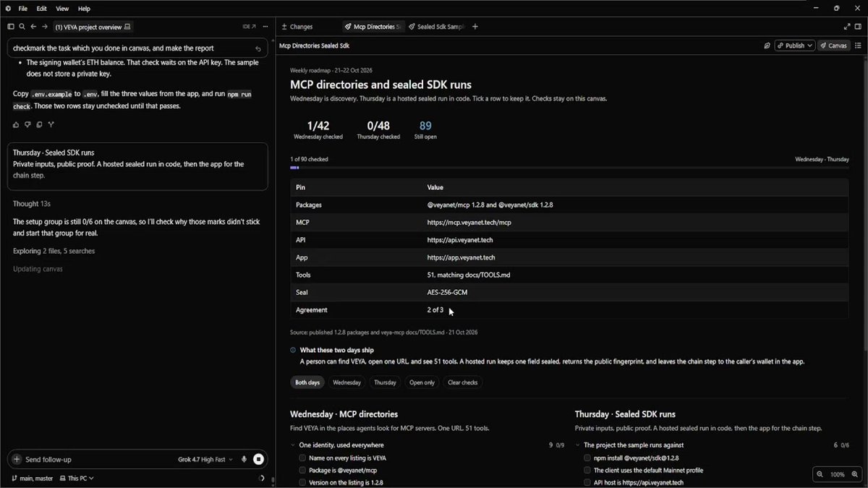This screenshot has width=868, height=488.
Task: Check npm install @veyanet/sdk@1.2.8
Action: (587, 458)
